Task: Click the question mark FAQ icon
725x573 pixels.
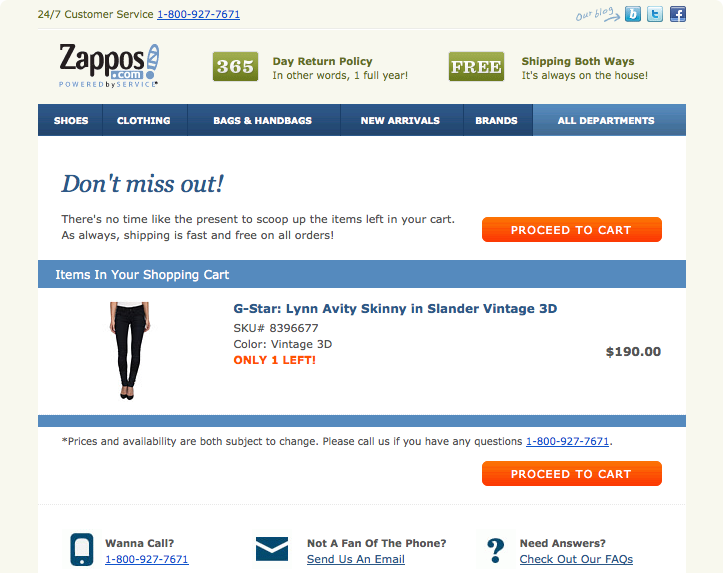Action: point(496,550)
